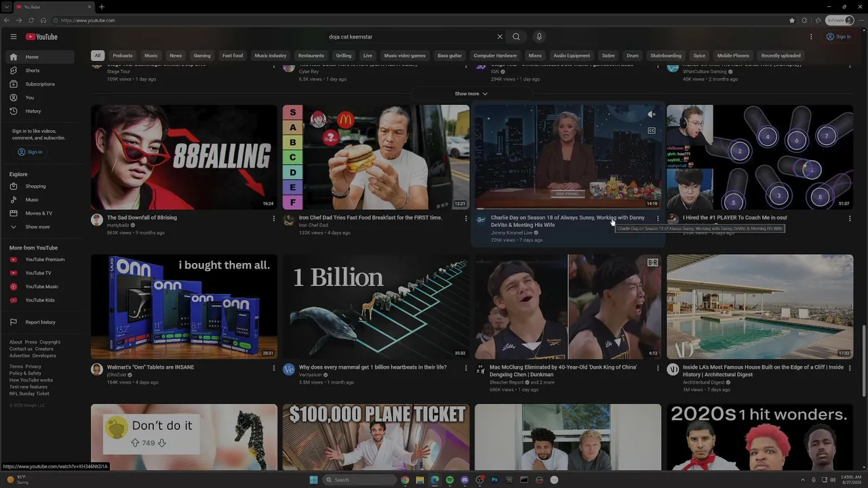Click the browser back arrow

pyautogui.click(x=7, y=20)
